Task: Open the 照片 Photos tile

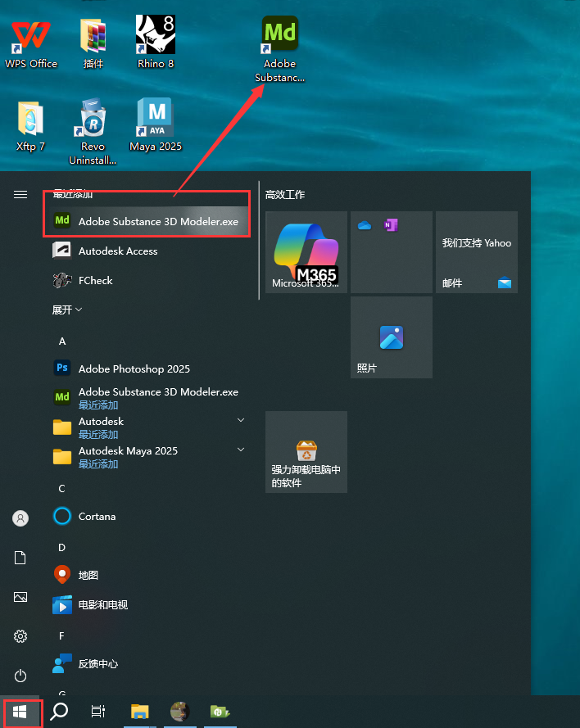Action: pos(392,337)
